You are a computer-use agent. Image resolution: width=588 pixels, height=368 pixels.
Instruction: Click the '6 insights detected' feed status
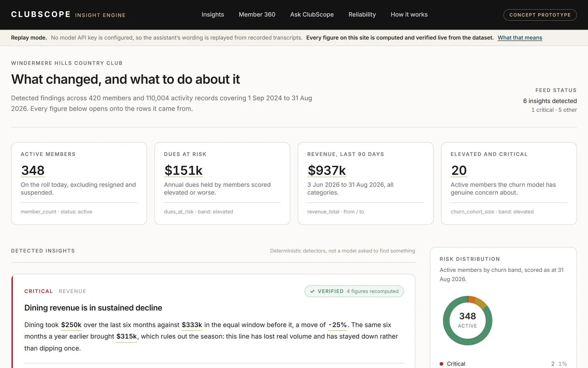tap(550, 101)
